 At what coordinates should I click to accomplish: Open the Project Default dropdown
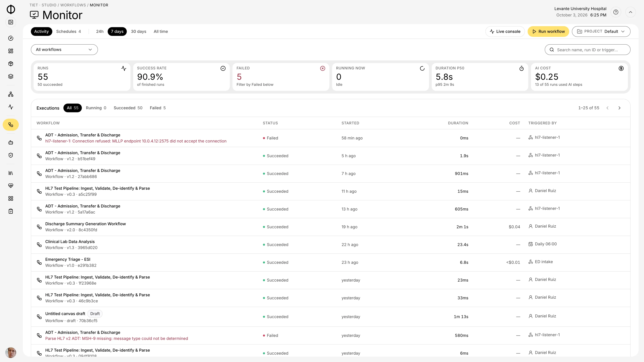tap(601, 32)
